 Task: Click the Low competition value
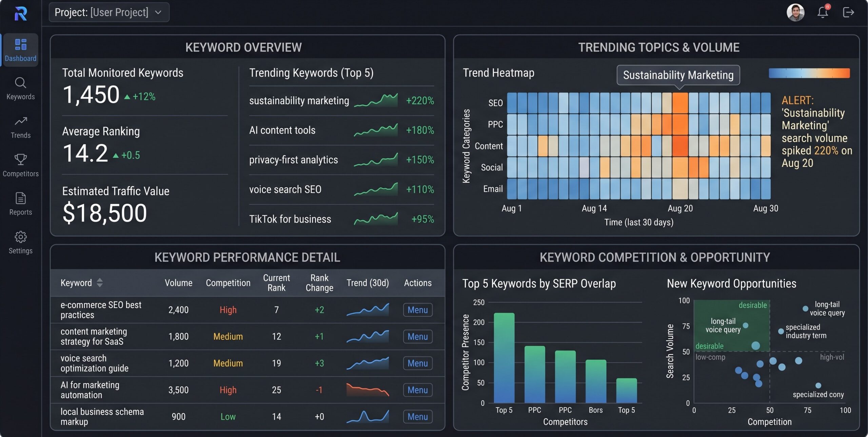(228, 417)
